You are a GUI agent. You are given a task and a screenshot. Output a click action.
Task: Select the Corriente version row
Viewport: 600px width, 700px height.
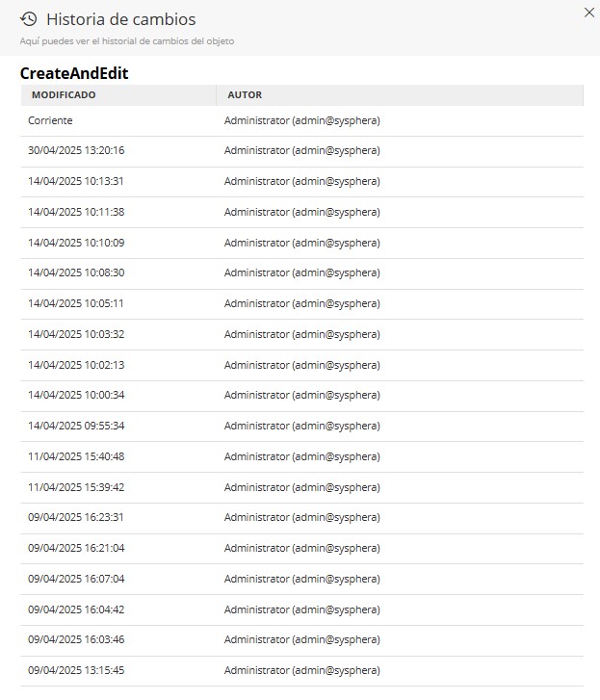(x=50, y=120)
